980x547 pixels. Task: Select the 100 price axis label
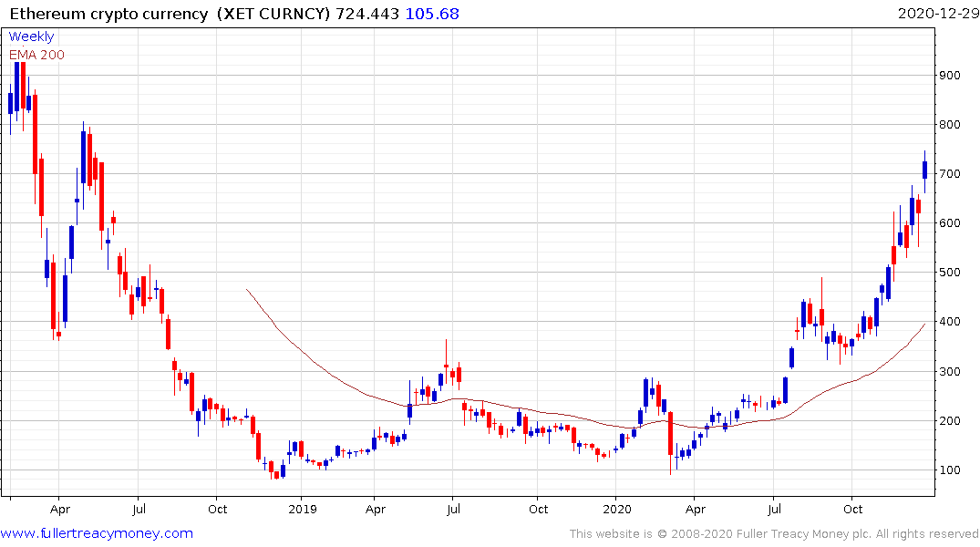[x=950, y=470]
